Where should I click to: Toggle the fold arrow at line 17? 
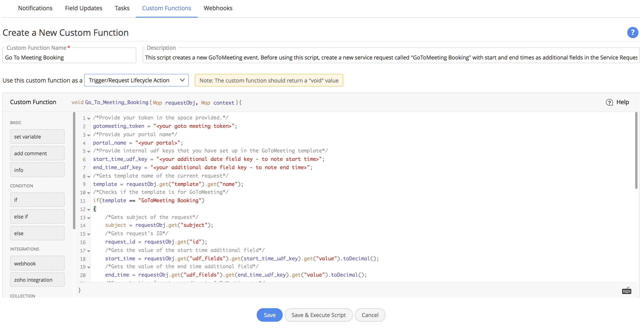point(89,251)
